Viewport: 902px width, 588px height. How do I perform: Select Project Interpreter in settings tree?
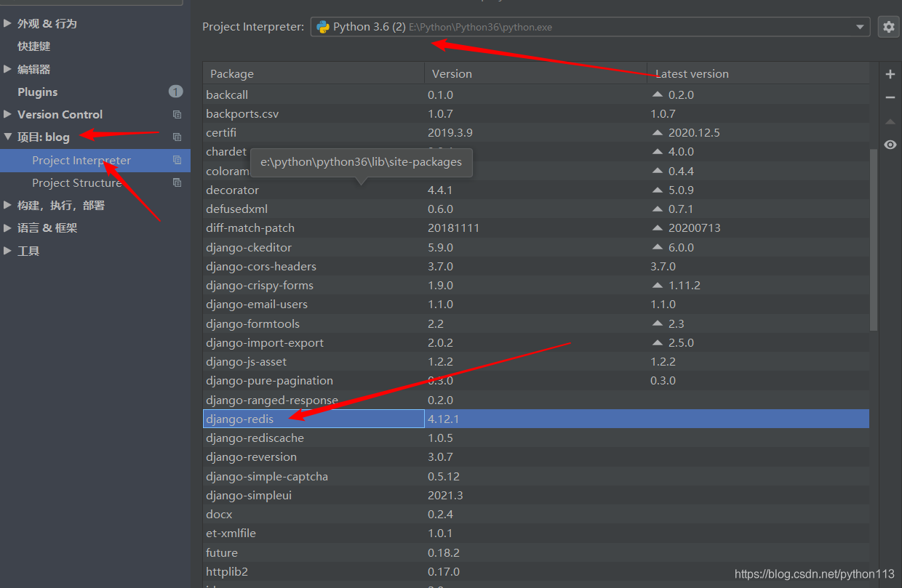(x=95, y=160)
